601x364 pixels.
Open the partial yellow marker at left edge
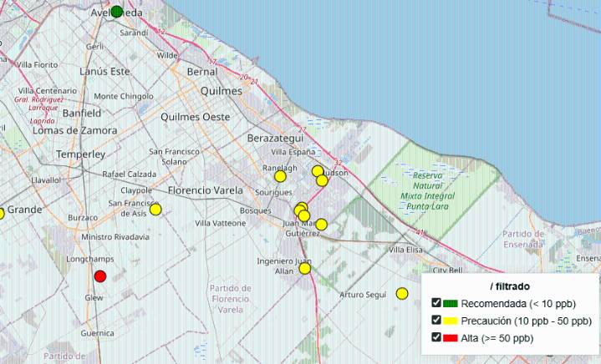[x=2, y=214]
